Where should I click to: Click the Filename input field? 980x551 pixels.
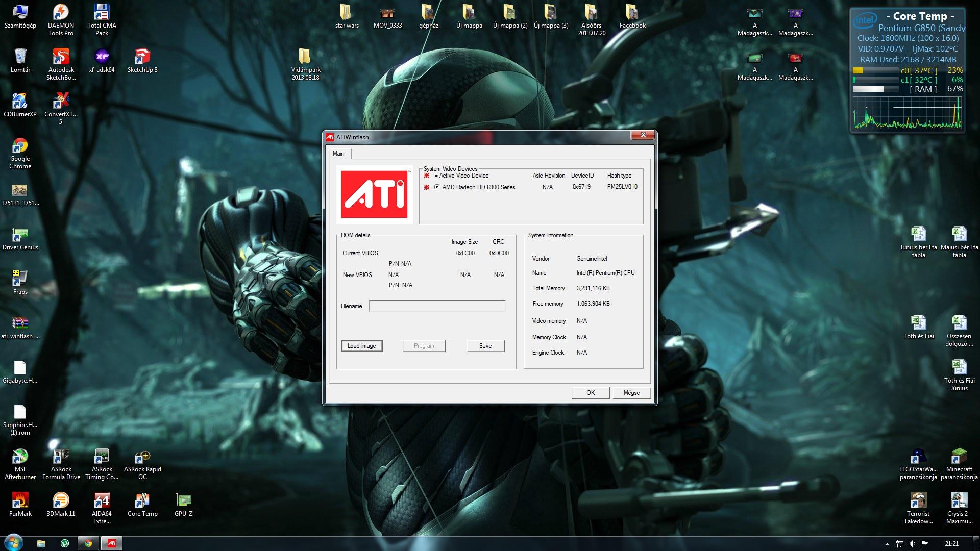click(x=437, y=306)
